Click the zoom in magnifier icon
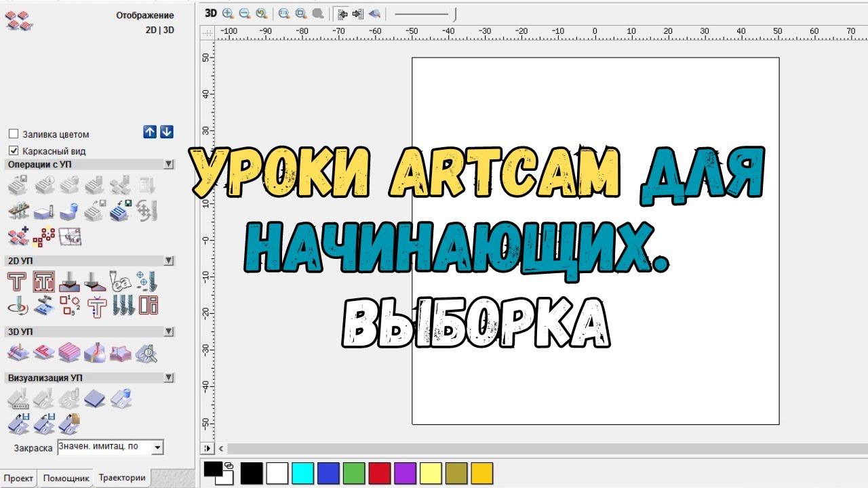 [x=228, y=13]
